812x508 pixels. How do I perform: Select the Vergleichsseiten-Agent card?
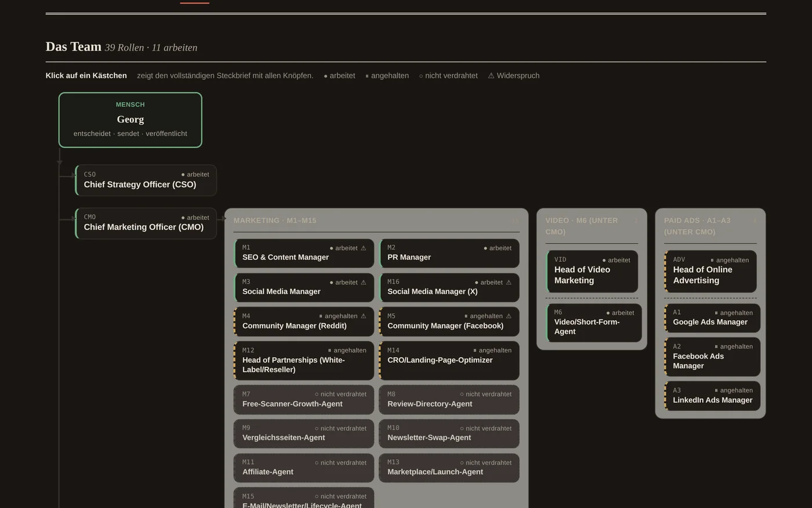click(304, 434)
